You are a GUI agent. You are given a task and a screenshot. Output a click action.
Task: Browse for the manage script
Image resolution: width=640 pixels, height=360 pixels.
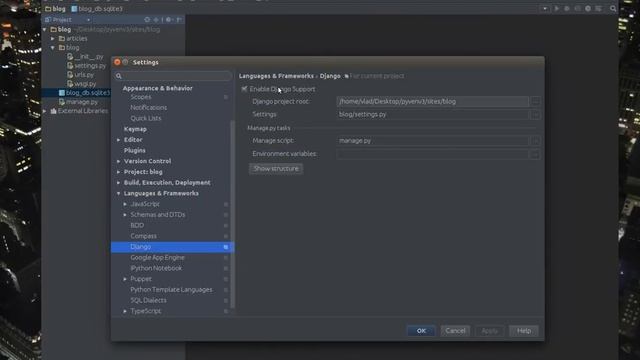(536, 140)
